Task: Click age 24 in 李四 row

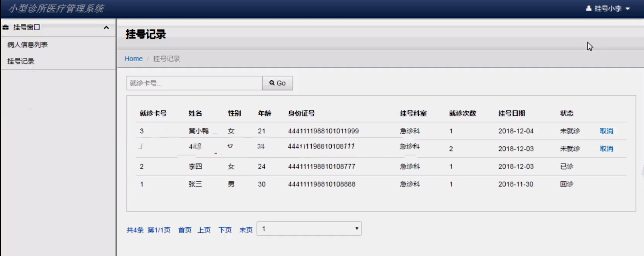Action: click(x=262, y=166)
